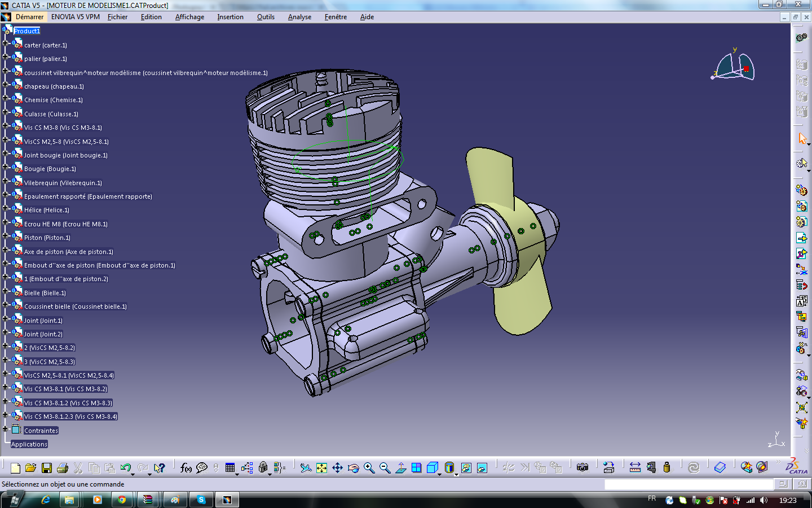Measure Between with the ruler icon

click(635, 467)
